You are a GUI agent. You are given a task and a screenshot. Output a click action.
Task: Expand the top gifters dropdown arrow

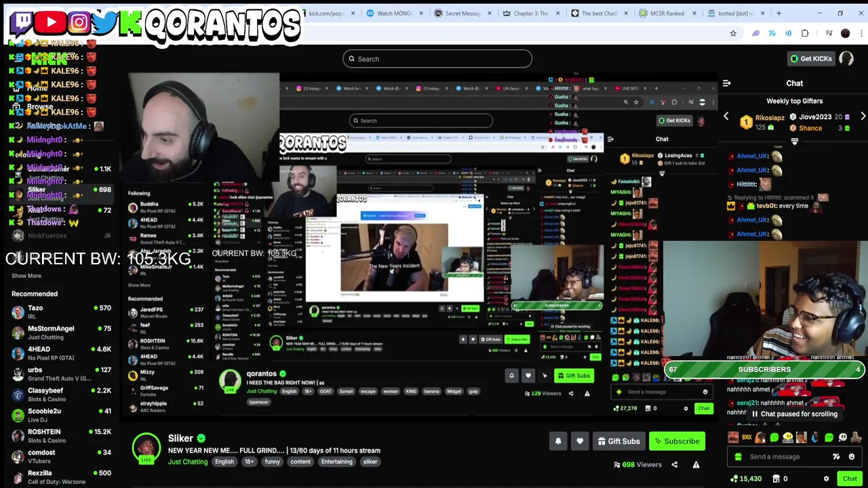point(795,142)
